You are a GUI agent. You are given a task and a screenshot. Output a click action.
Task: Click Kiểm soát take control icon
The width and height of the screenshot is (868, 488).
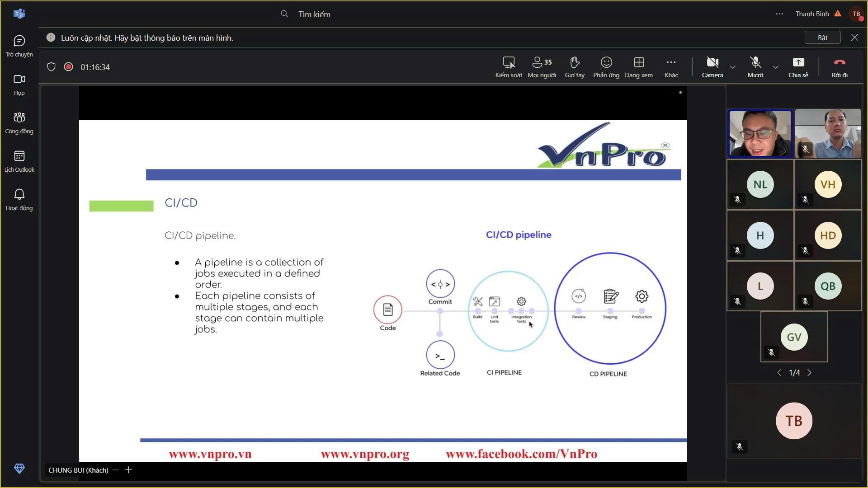[509, 62]
